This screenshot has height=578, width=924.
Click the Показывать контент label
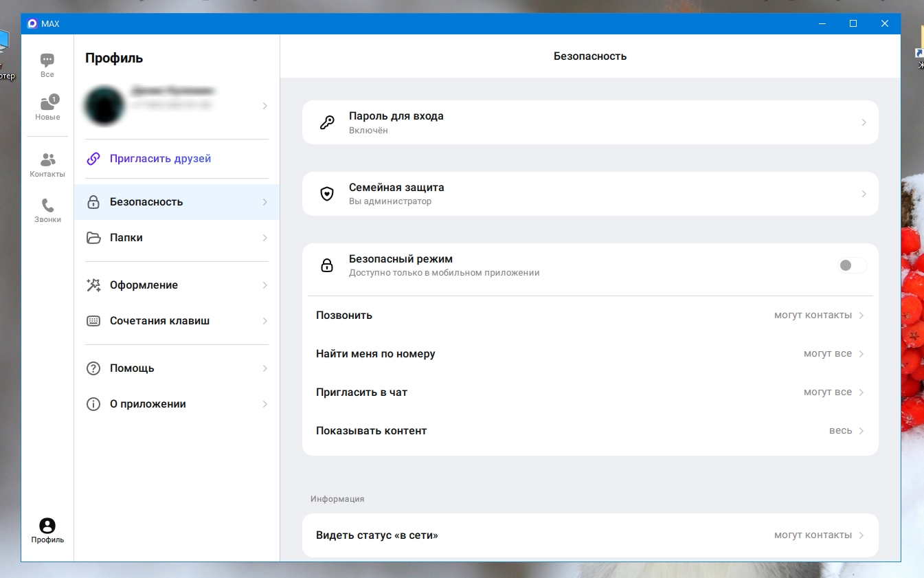[x=371, y=431]
